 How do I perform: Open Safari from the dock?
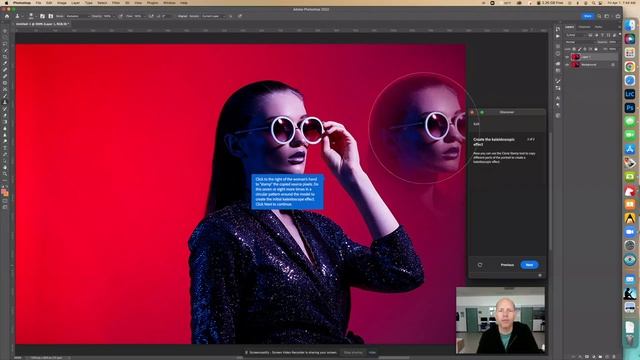point(630,80)
